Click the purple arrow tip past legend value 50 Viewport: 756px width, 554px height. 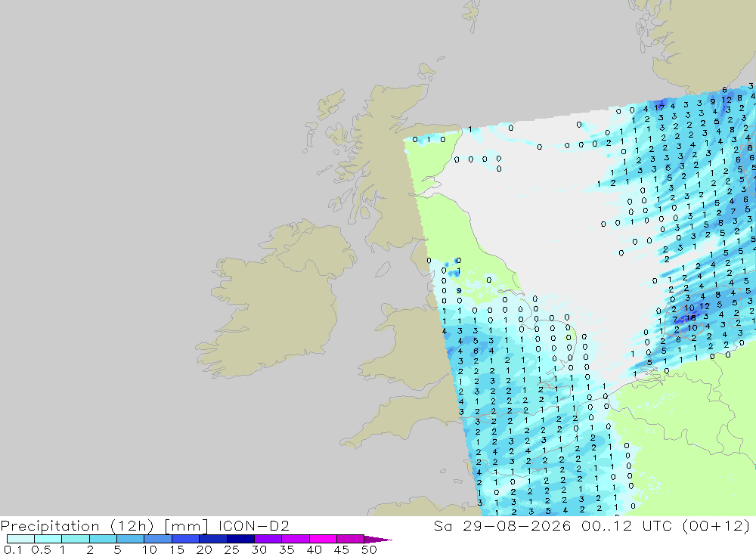378,540
